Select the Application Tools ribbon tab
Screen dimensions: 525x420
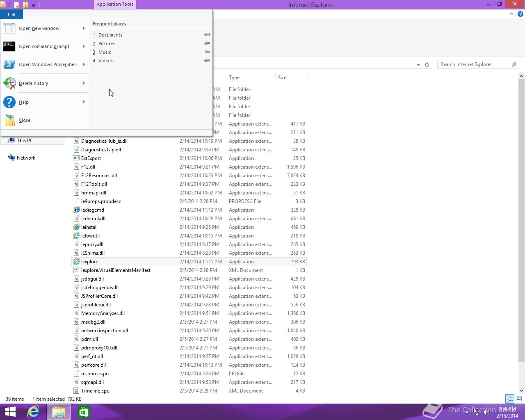click(115, 5)
